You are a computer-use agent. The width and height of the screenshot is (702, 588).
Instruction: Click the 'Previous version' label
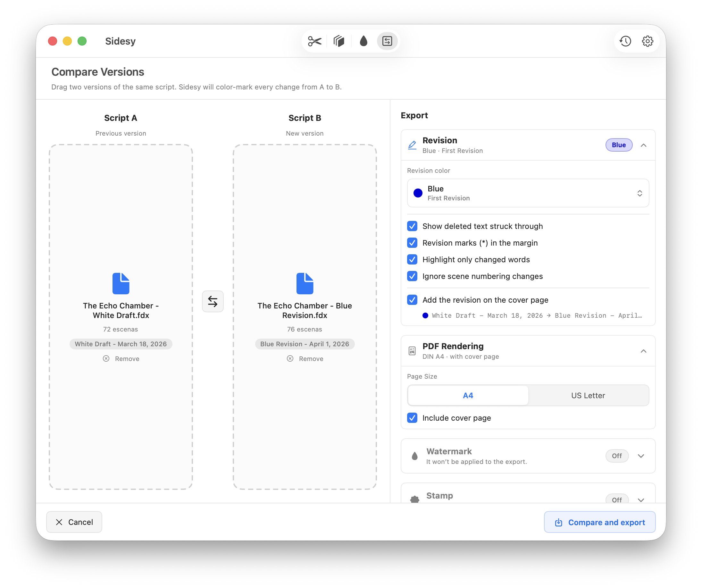pyautogui.click(x=121, y=133)
